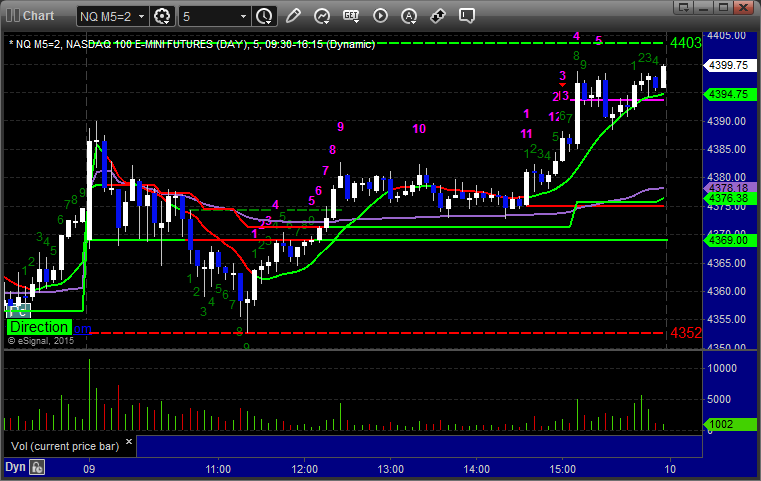Open the symbol settings gear icon
Viewport: 761px width, 481px height.
click(162, 17)
